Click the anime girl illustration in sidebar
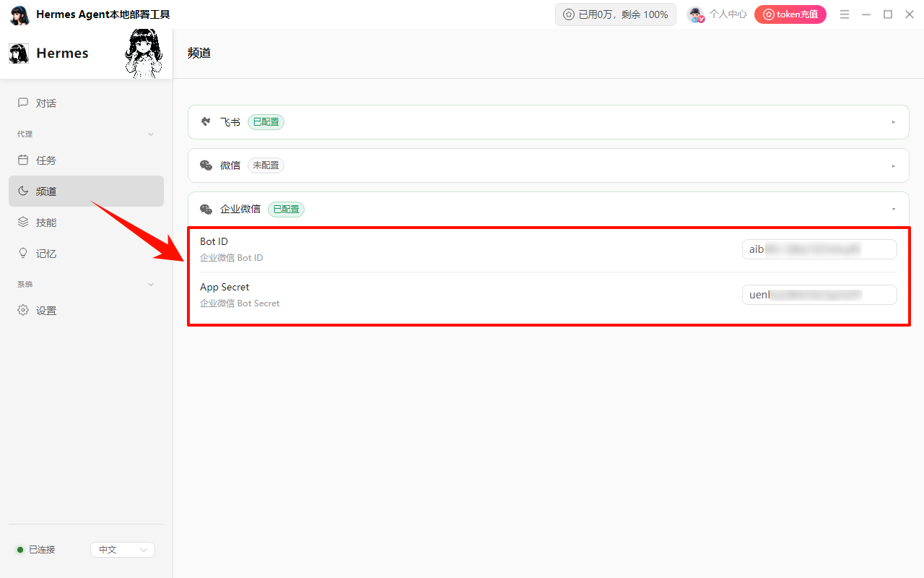924x578 pixels. (144, 54)
